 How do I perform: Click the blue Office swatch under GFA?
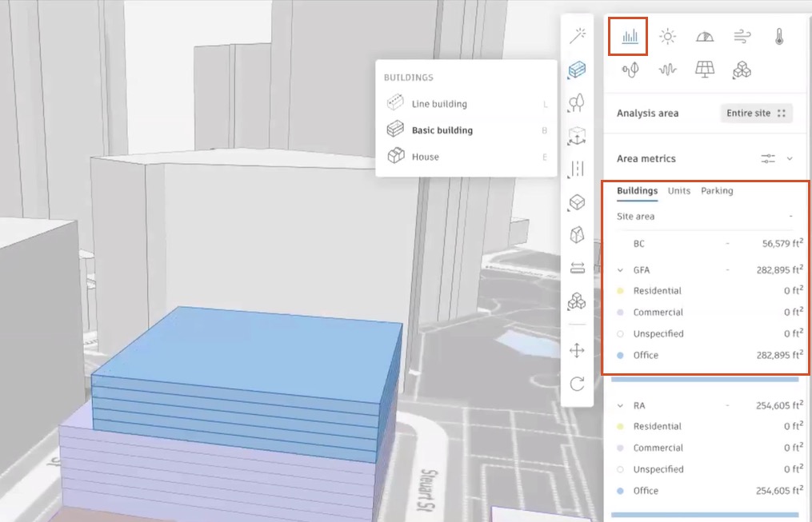click(620, 356)
